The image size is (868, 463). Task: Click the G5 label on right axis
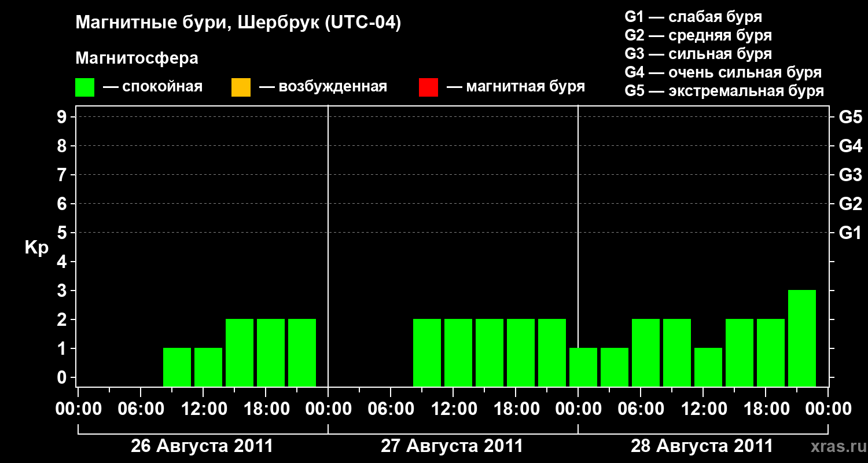[850, 117]
